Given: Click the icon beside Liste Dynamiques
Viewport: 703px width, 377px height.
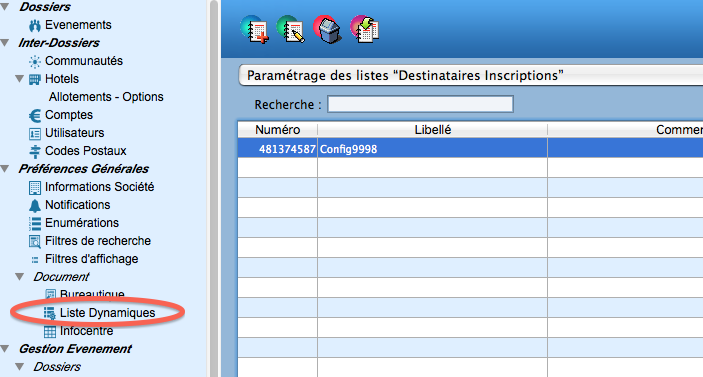Looking at the screenshot, I should tap(49, 313).
